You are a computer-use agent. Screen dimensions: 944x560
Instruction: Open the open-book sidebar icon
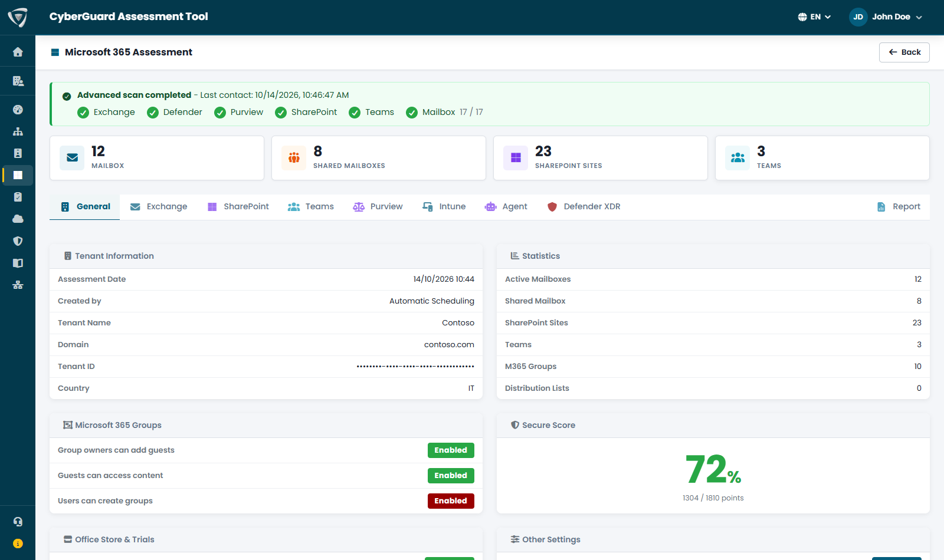pos(18,263)
